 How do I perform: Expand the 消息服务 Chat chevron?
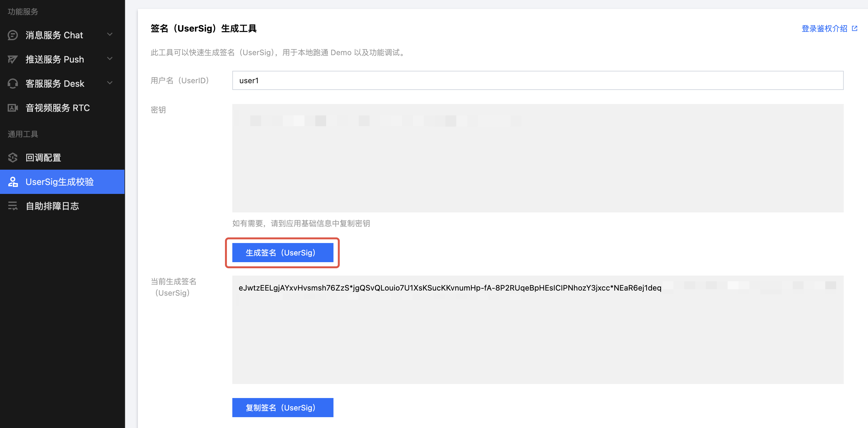pos(109,34)
